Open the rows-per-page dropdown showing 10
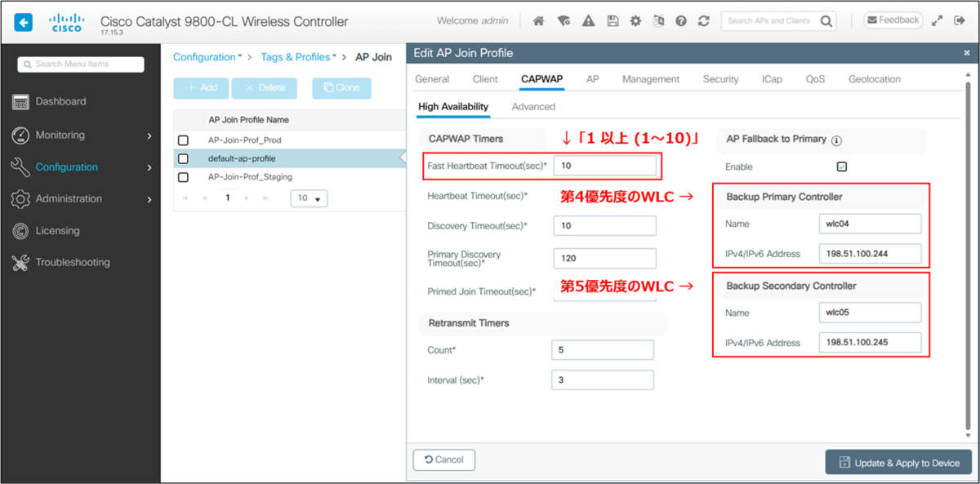 (309, 198)
